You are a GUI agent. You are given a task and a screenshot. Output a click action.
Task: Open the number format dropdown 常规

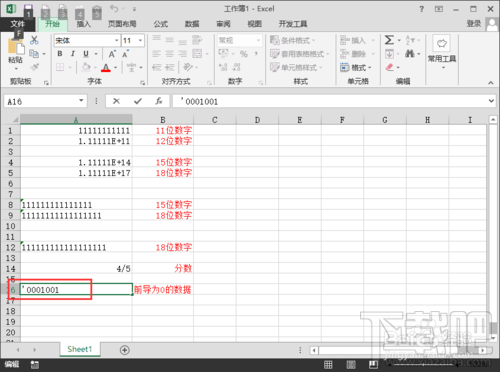click(258, 41)
